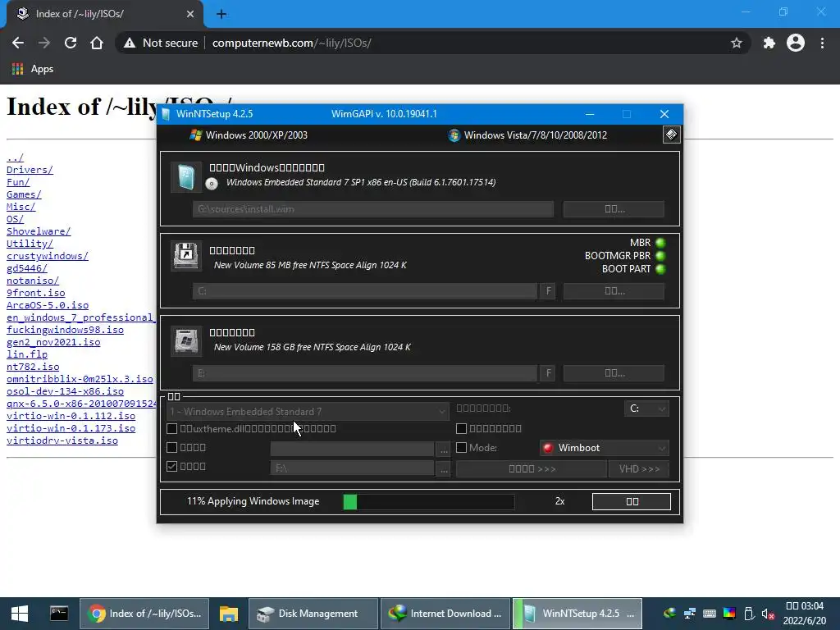Screen dimensions: 840x630
Task: Open the 9front.iso link
Action: (x=35, y=293)
